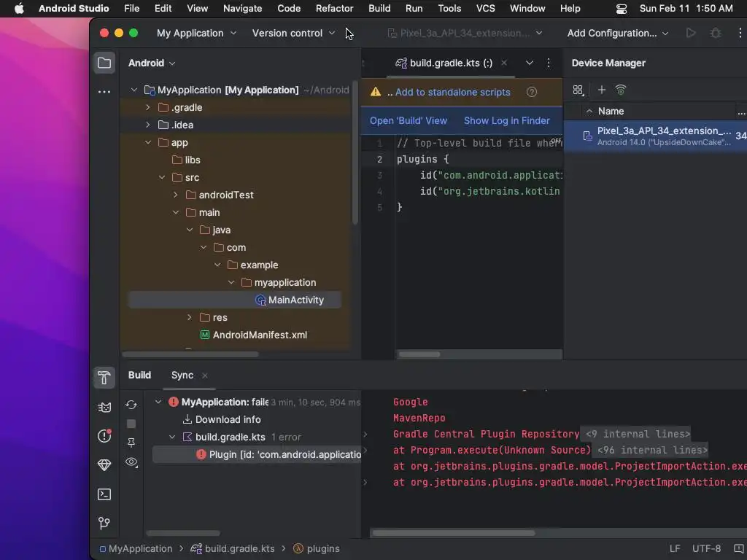This screenshot has width=747, height=560.
Task: Open More tool windows ellipsis in left sidebar
Action: tap(104, 92)
